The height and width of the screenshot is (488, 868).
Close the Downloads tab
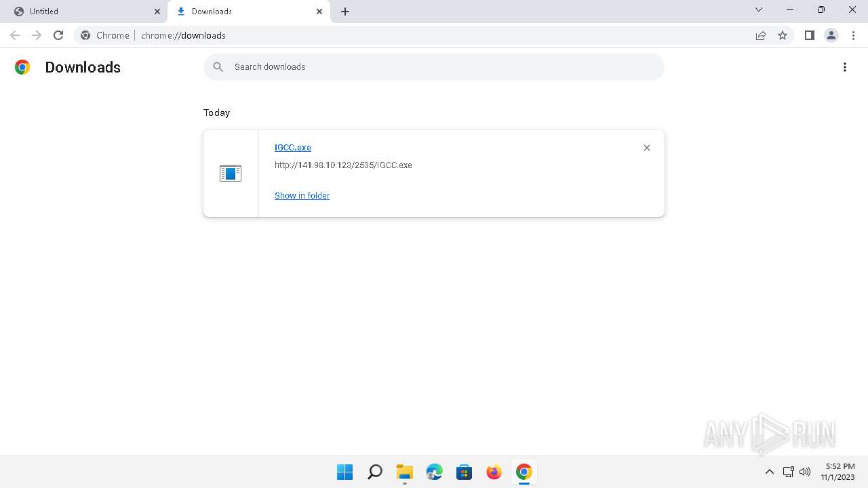[x=319, y=12]
